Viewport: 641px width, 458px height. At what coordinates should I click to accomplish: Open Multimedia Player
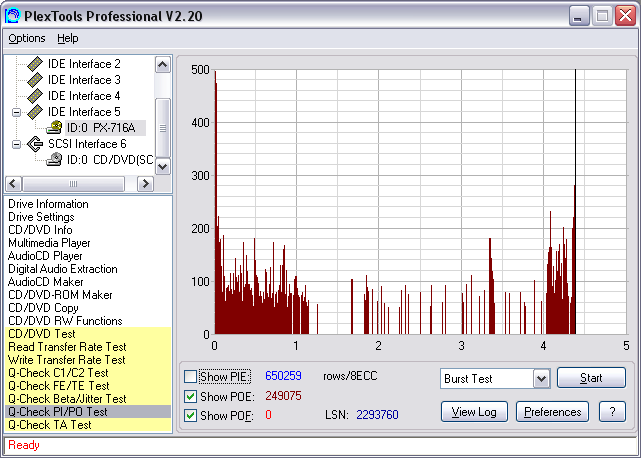49,243
